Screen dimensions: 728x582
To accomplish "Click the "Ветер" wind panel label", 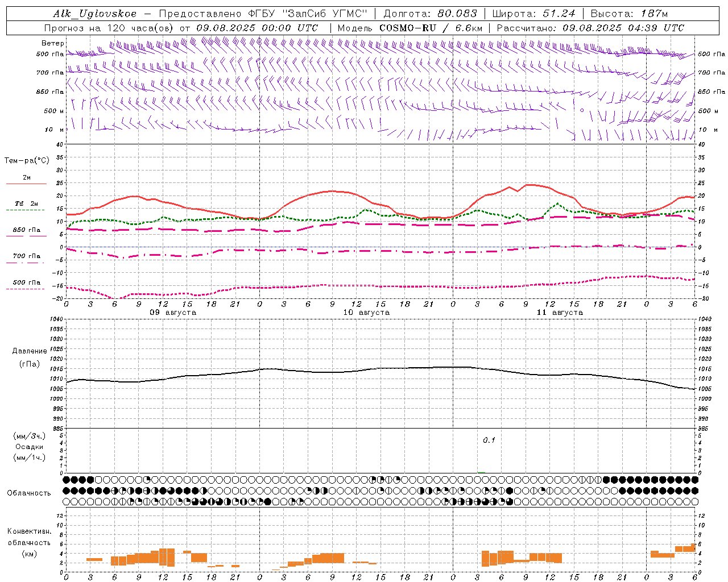I will (53, 43).
